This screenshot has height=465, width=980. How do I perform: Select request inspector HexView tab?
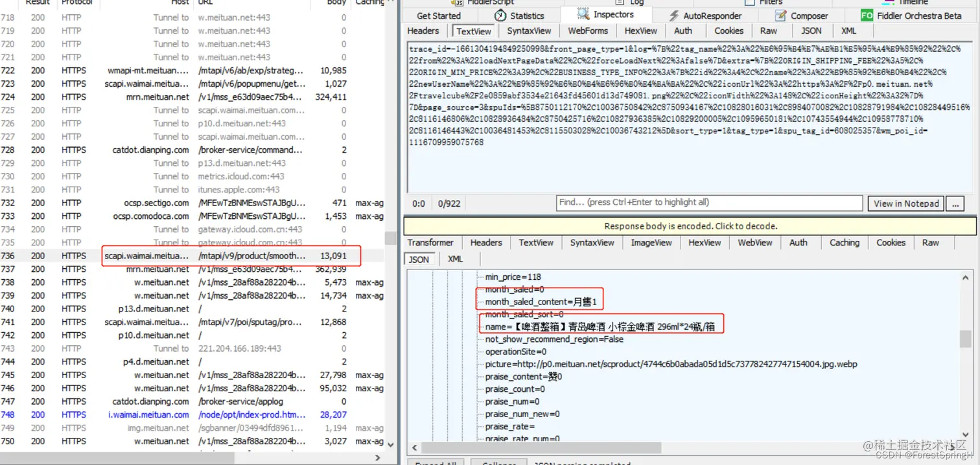(x=641, y=30)
